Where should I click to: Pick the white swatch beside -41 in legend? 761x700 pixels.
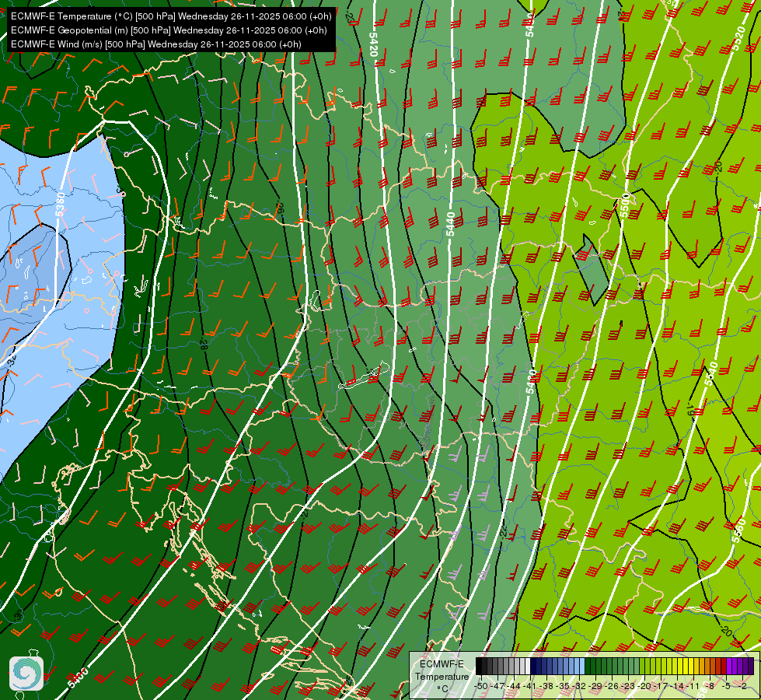click(x=528, y=666)
